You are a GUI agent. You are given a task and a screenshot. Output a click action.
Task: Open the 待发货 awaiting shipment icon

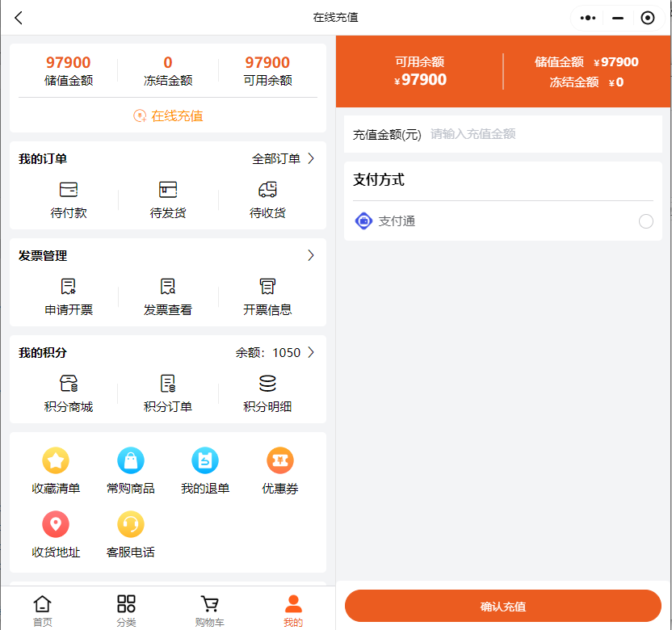(168, 190)
